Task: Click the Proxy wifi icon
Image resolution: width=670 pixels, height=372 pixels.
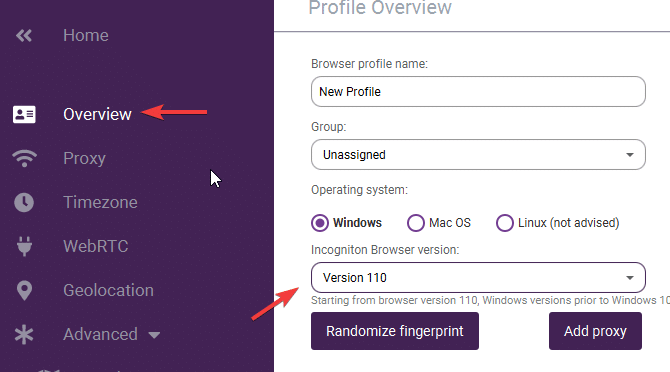Action: [x=24, y=158]
